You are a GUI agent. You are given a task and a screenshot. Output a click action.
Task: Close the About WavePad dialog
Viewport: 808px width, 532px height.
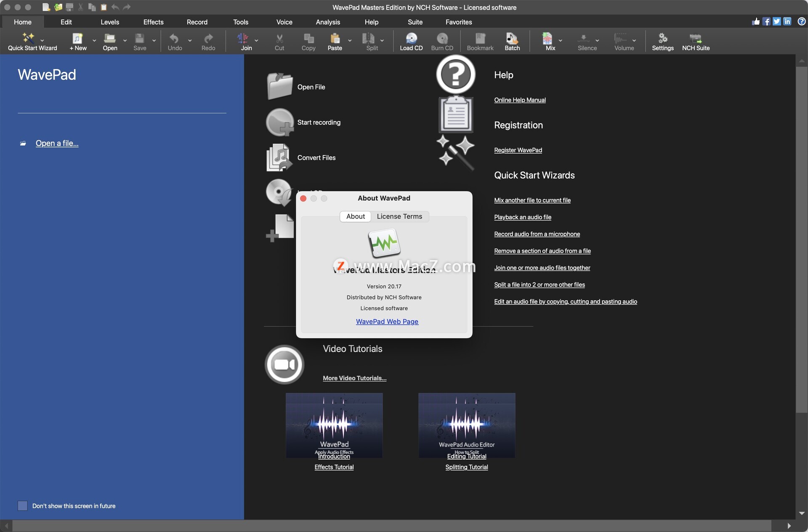pyautogui.click(x=303, y=198)
